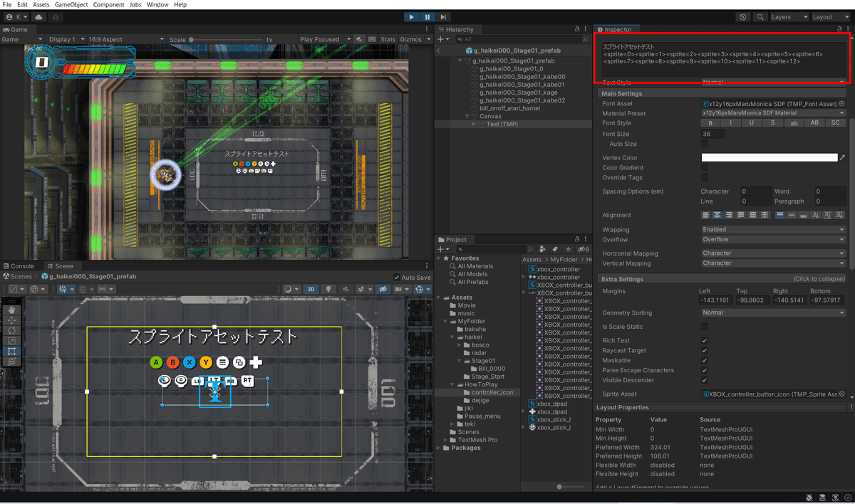The image size is (855, 504).
Task: Open Font Asset object picker
Action: tap(842, 104)
